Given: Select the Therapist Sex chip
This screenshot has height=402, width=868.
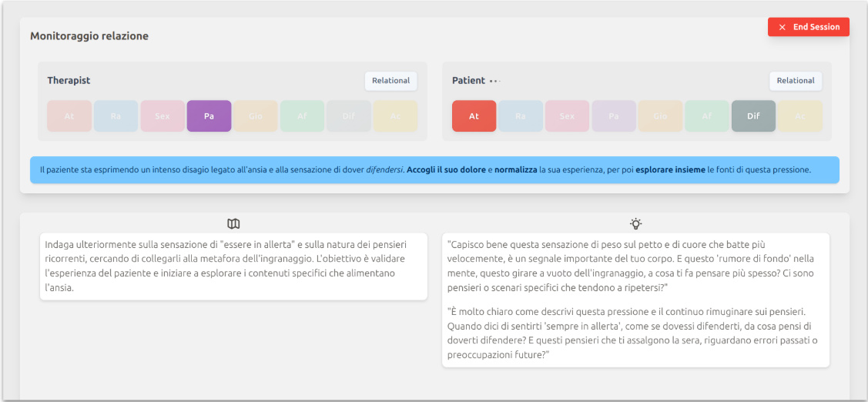Looking at the screenshot, I should pyautogui.click(x=163, y=116).
